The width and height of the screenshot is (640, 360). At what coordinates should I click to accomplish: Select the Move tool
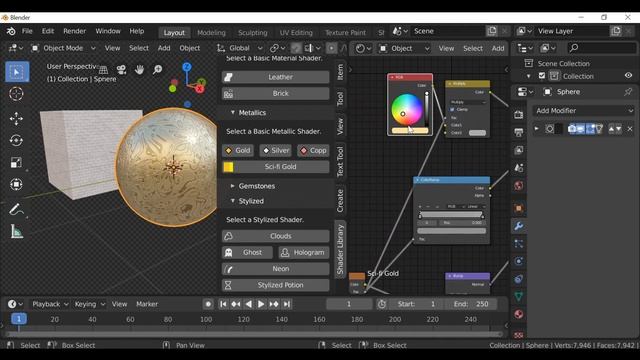click(16, 118)
